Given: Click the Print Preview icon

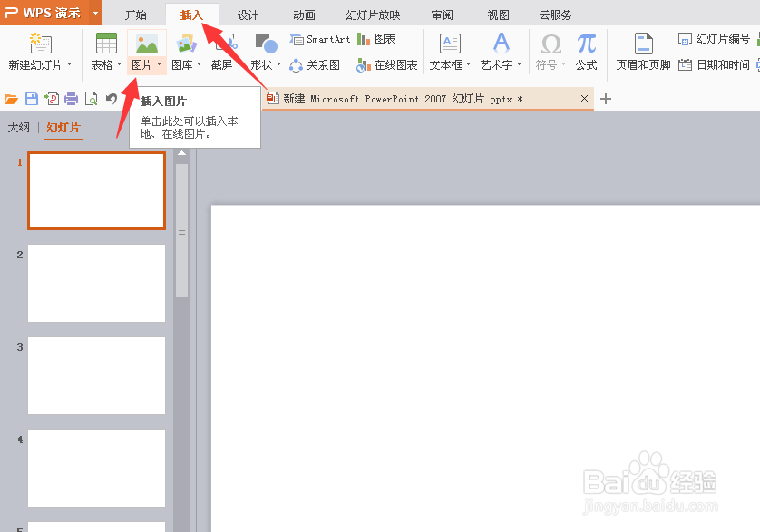Looking at the screenshot, I should (x=91, y=100).
